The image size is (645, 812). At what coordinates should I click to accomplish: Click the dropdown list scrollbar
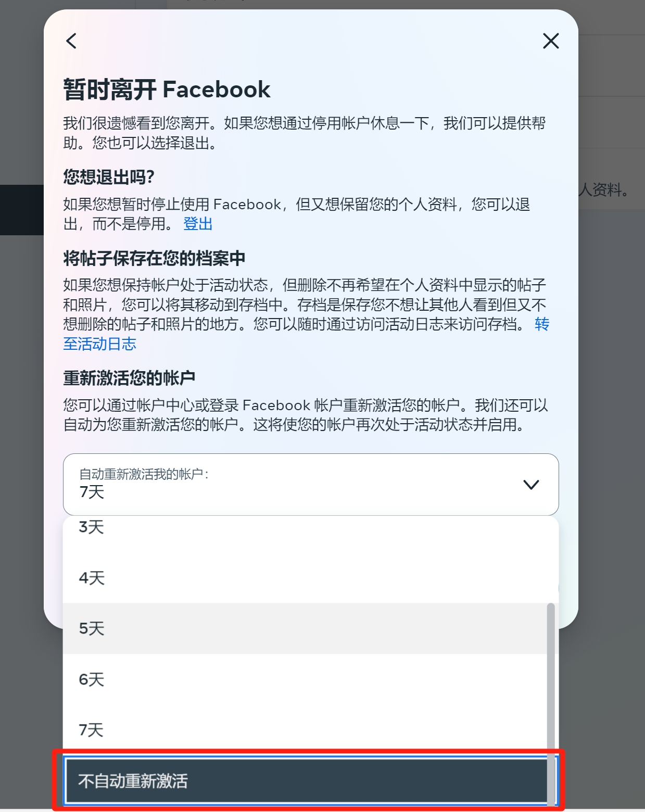click(x=551, y=704)
